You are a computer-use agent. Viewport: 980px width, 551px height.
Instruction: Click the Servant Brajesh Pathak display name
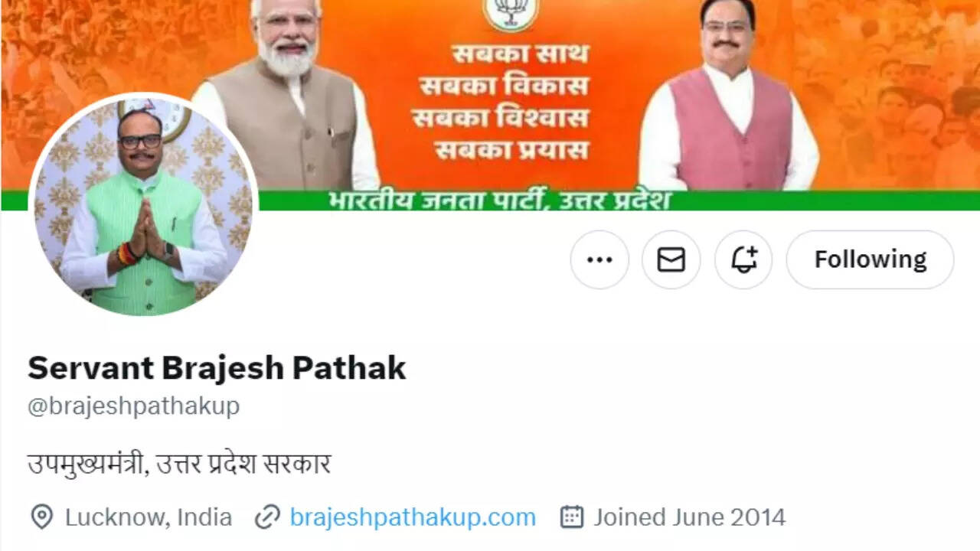click(217, 368)
